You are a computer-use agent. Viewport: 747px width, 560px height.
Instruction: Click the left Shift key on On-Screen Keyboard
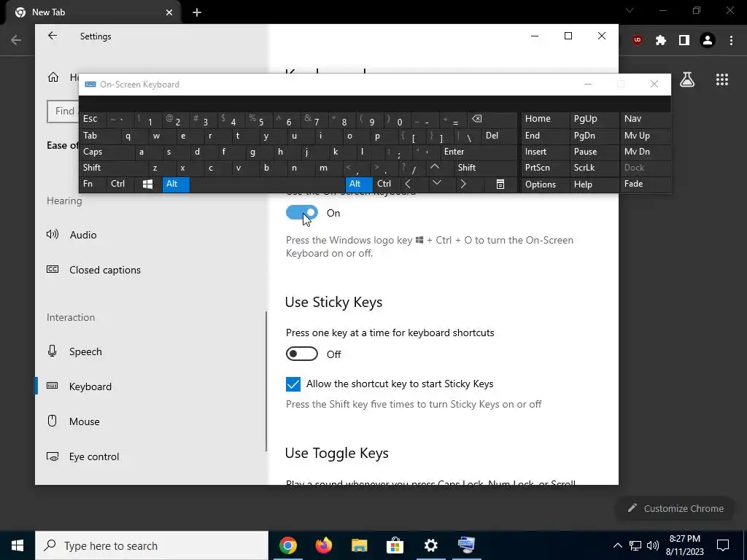(114, 168)
